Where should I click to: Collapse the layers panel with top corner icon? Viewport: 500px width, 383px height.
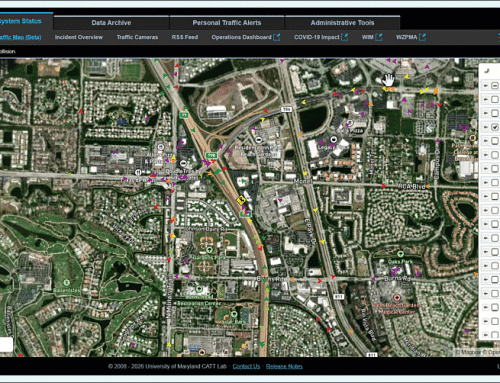click(487, 71)
